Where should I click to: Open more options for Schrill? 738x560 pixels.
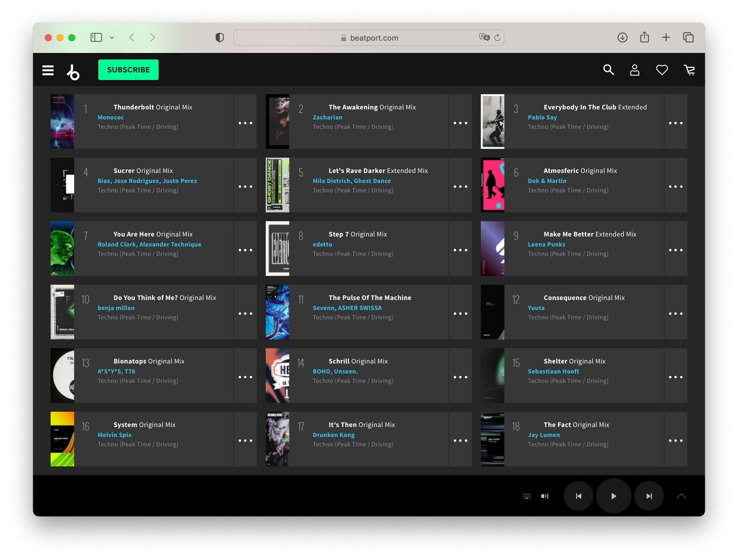click(x=460, y=377)
